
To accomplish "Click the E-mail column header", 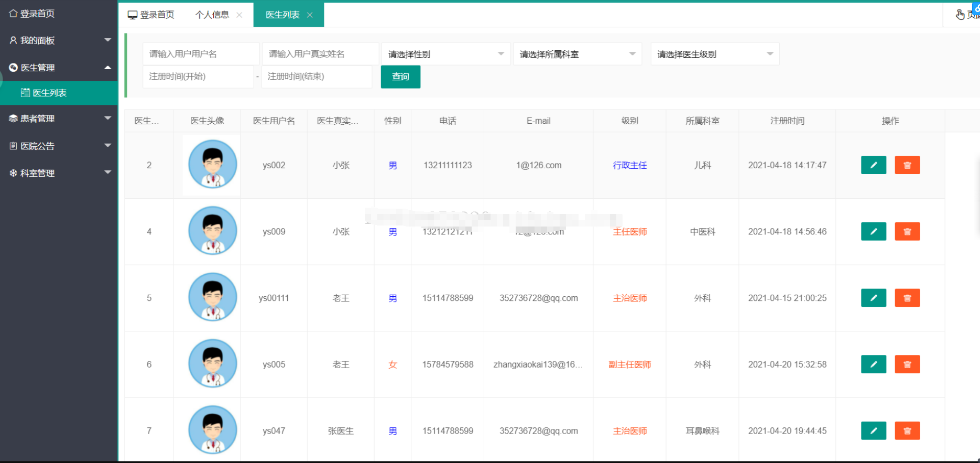I will click(x=538, y=121).
